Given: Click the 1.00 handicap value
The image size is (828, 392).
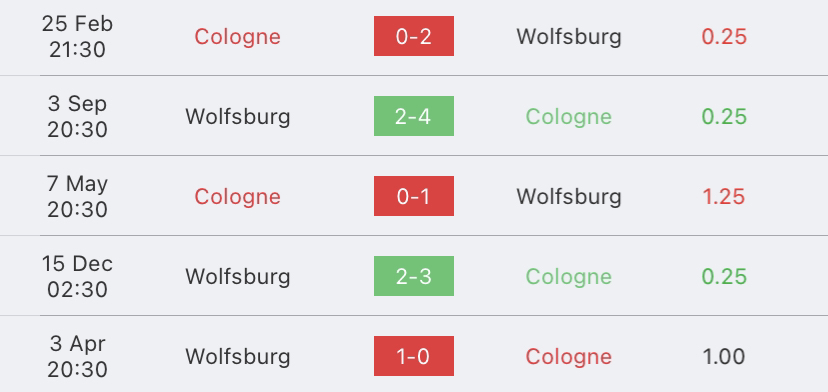Looking at the screenshot, I should pyautogui.click(x=724, y=357).
